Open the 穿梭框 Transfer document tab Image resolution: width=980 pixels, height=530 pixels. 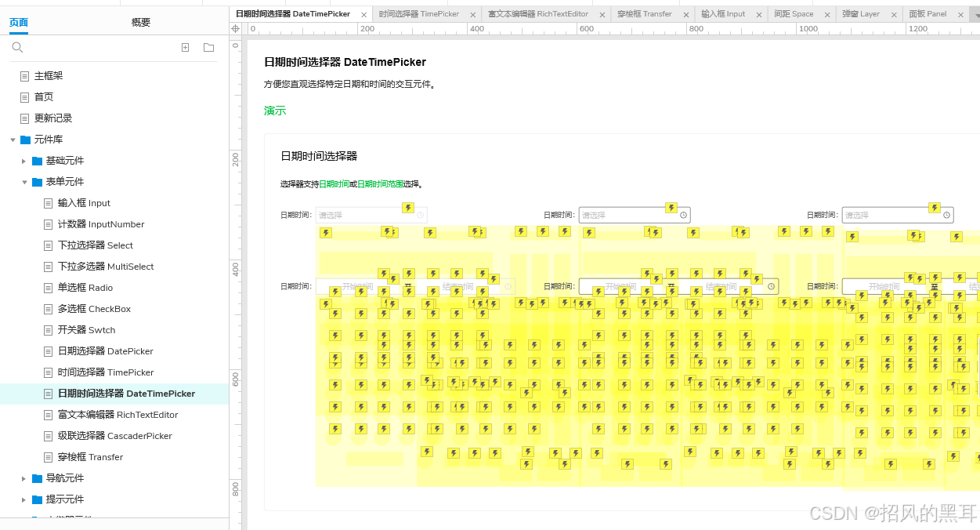coord(645,14)
